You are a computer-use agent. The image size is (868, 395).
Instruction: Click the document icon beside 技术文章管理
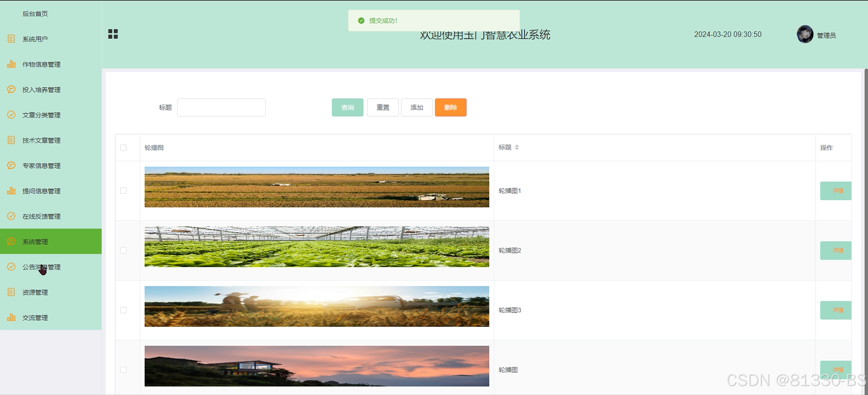pos(11,140)
